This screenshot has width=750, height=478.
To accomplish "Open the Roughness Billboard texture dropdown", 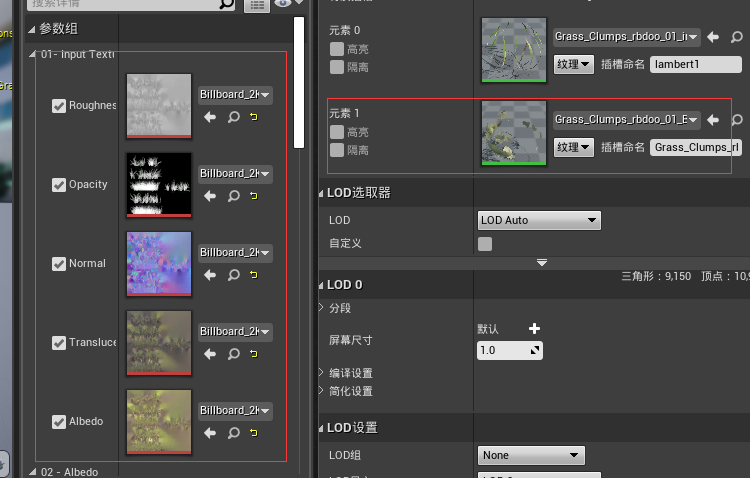I will point(235,95).
